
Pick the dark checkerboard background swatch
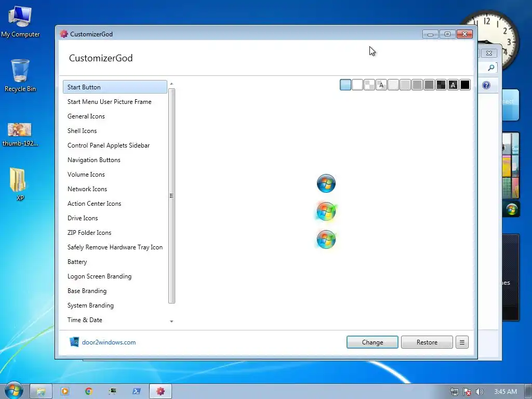pyautogui.click(x=441, y=85)
